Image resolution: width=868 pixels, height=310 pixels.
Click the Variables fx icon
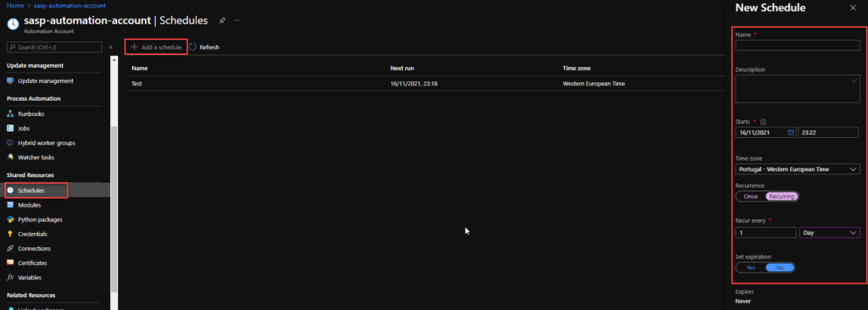[10, 277]
